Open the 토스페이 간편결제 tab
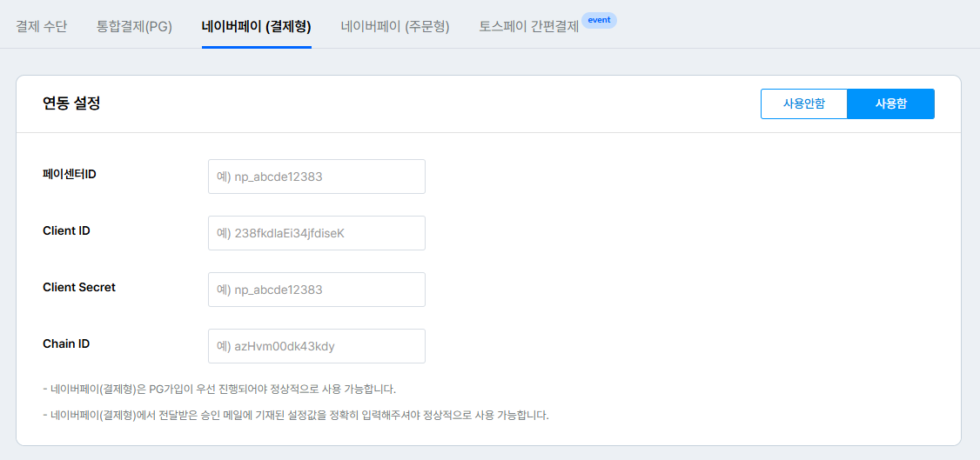 [x=529, y=27]
